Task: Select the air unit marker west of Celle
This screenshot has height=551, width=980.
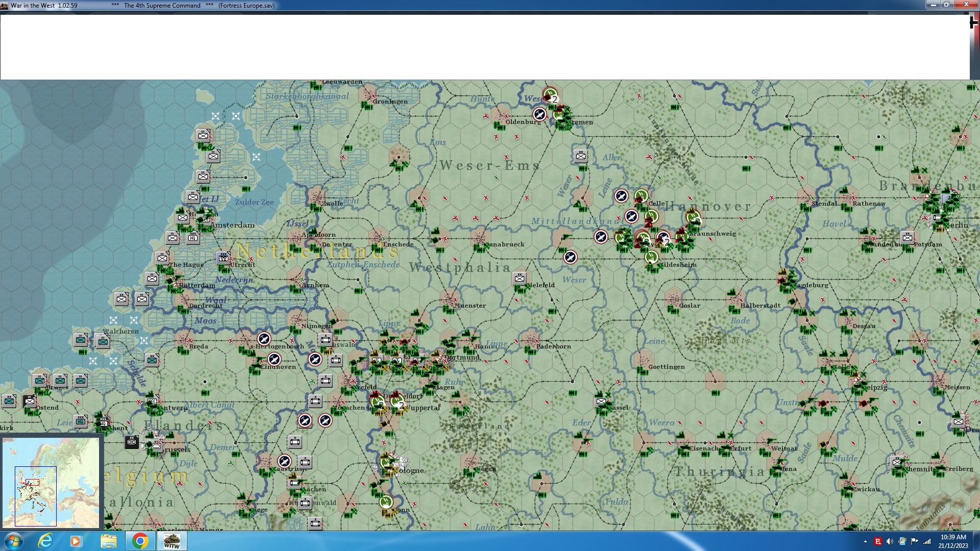Action: pos(621,196)
